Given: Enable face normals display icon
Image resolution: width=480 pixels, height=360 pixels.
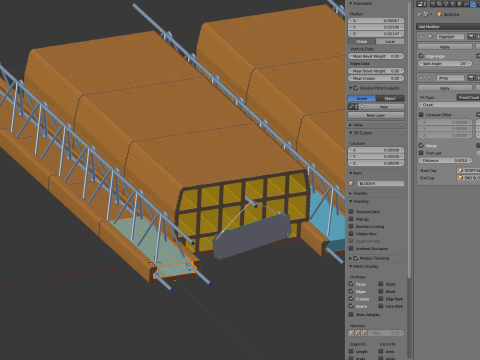Looking at the screenshot, I should (x=364, y=333).
